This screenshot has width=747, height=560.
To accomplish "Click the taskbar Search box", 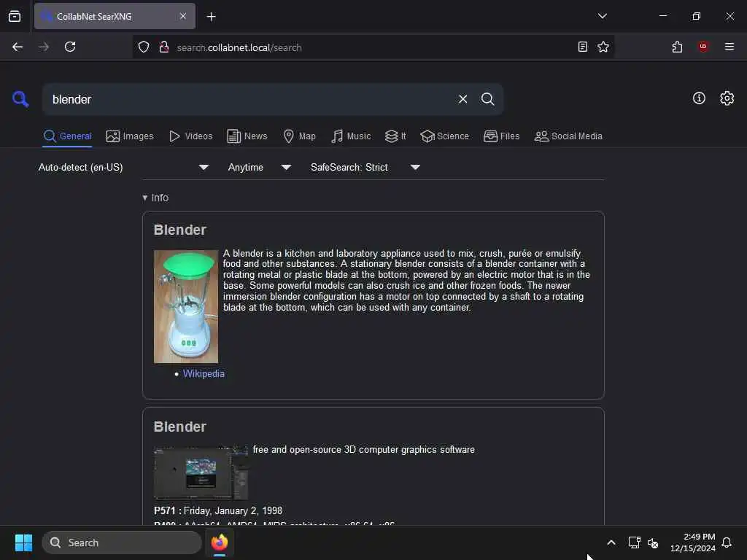I will click(122, 542).
